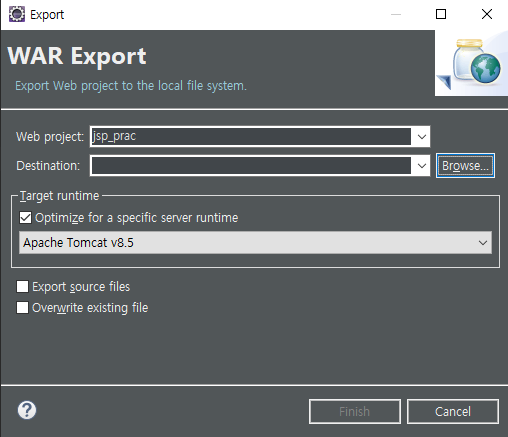Click the Target runtime group label
The image size is (508, 437).
click(x=59, y=196)
